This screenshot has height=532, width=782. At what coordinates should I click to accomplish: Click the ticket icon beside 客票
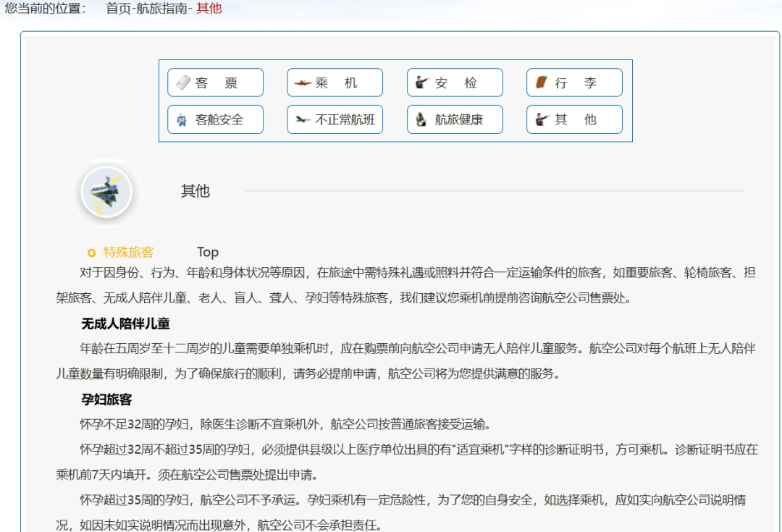click(x=183, y=83)
